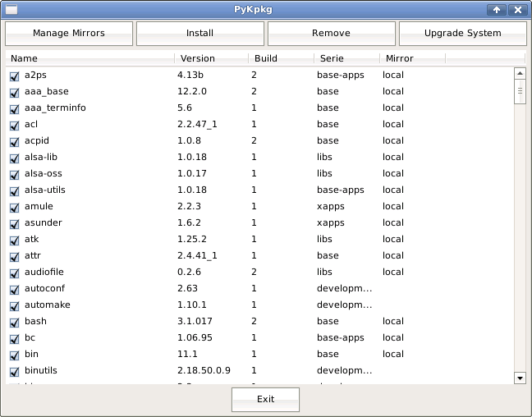Toggle the alsa-utils checkbox
The height and width of the screenshot is (417, 532).
point(14,191)
